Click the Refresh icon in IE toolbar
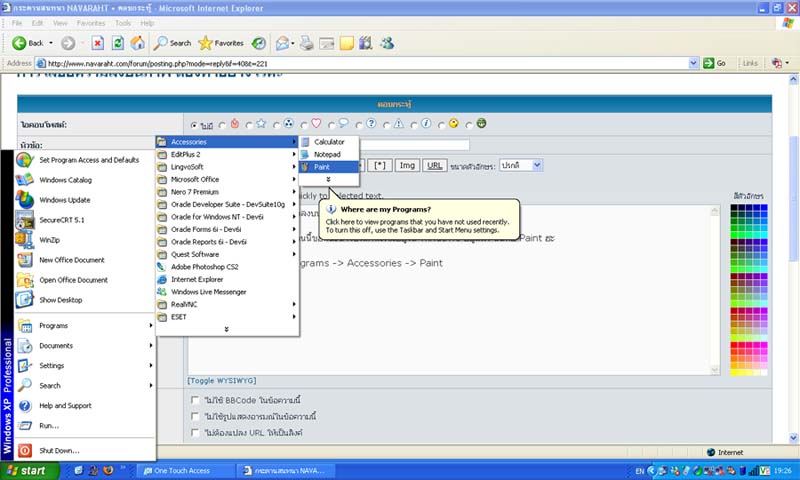800x480 pixels. pos(118,43)
